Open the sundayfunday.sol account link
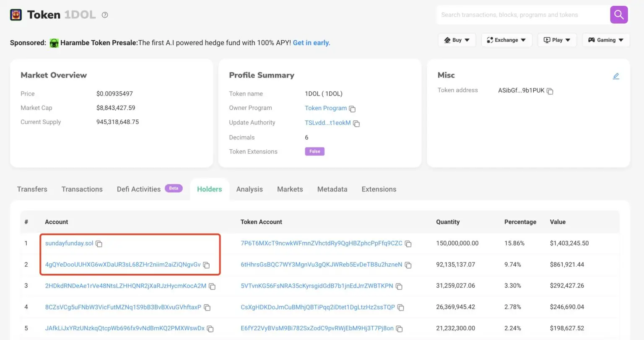Screen dimensions: 644x340 (x=69, y=243)
